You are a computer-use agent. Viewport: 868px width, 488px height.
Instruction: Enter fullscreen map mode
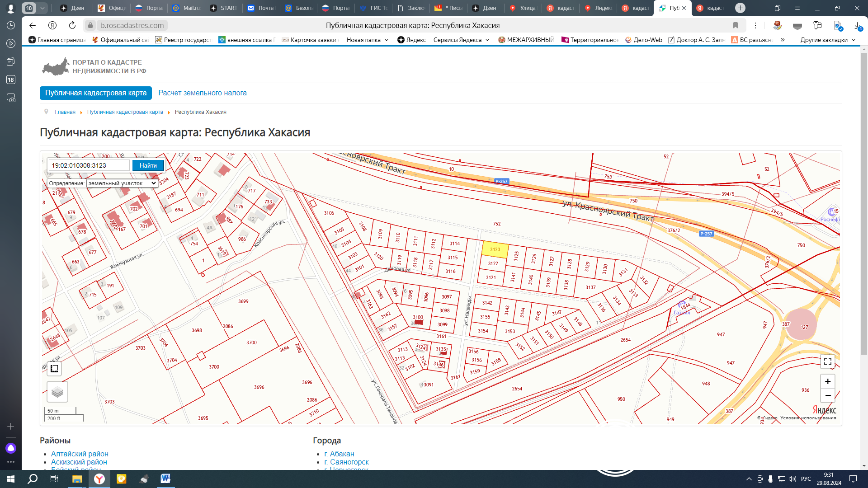tap(827, 361)
